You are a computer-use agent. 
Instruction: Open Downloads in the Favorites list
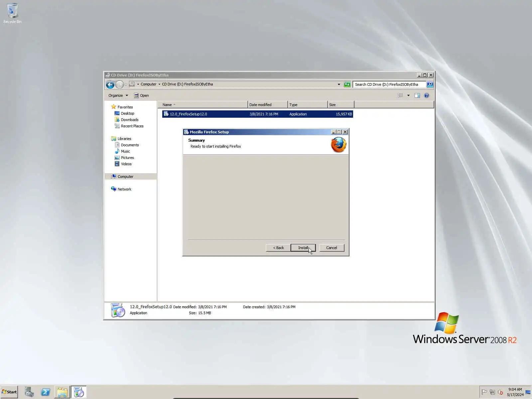129,120
